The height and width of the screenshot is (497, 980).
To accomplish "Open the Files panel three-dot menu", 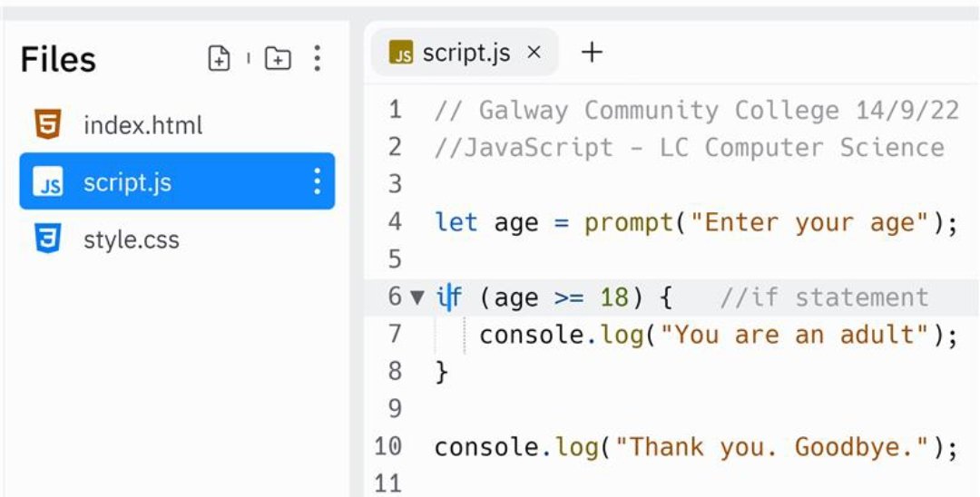I will (317, 58).
